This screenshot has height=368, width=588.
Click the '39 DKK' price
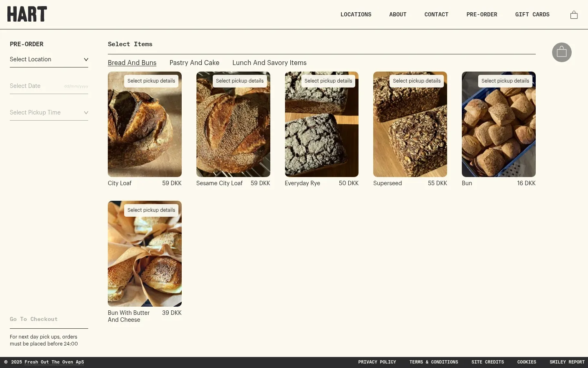pos(172,313)
